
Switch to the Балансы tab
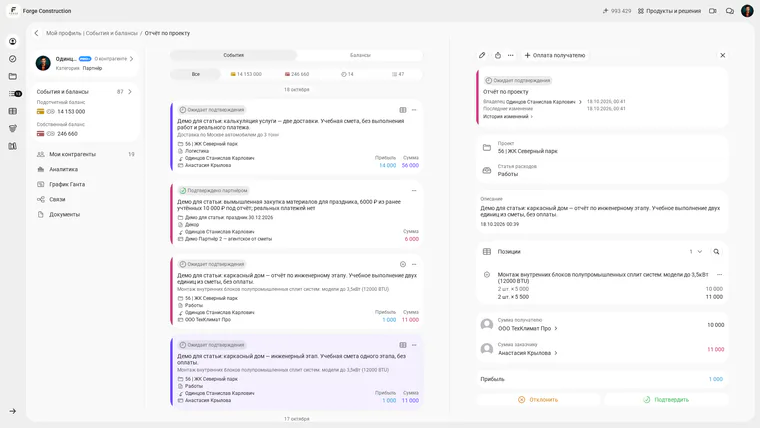tap(360, 55)
